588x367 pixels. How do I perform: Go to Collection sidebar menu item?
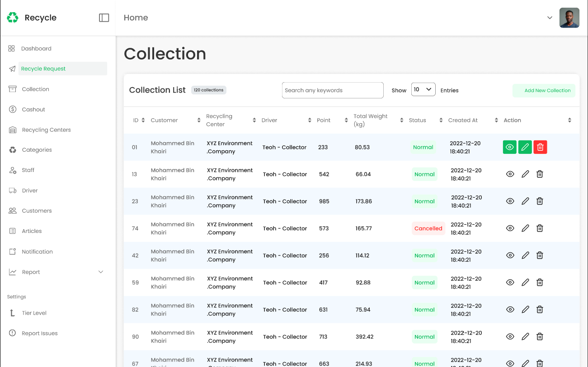[x=35, y=89]
